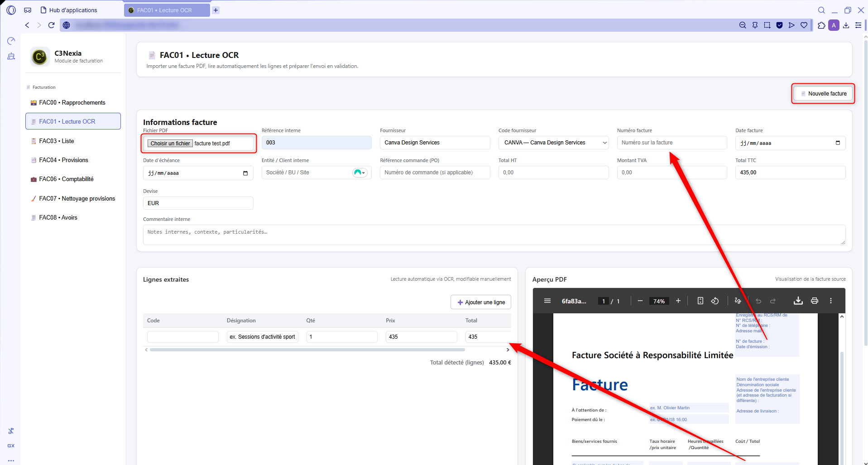This screenshot has width=868, height=465.
Task: Switch to the Hub d'applications tab
Action: coord(72,10)
